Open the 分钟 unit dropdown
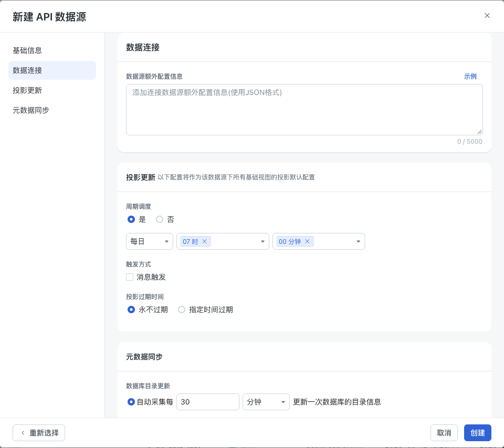Image resolution: width=504 pixels, height=448 pixels. [x=266, y=402]
